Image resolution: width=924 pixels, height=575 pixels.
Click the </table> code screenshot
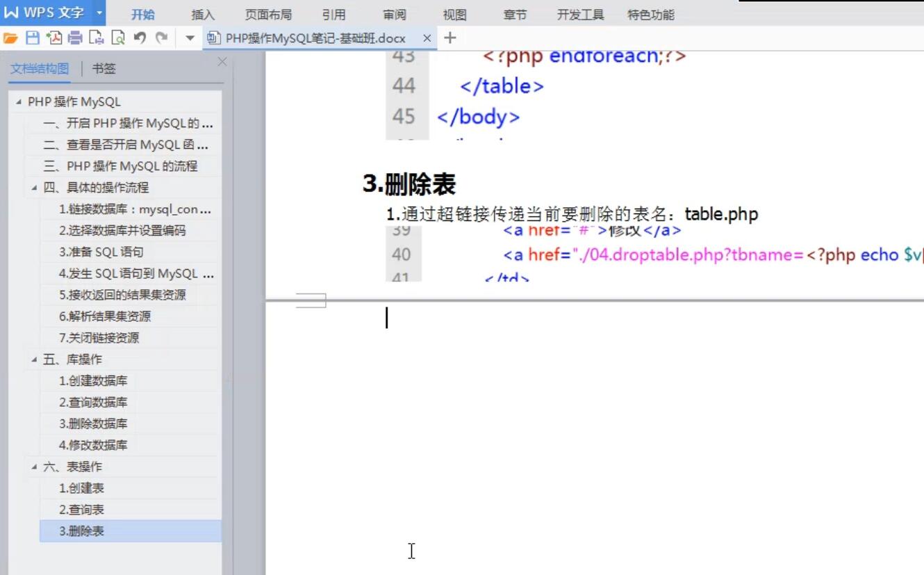655,96
